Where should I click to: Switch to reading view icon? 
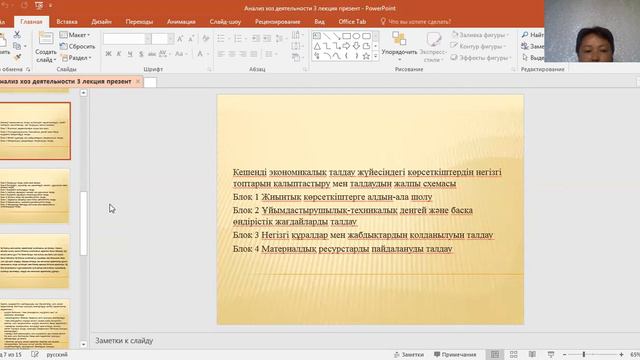532,355
